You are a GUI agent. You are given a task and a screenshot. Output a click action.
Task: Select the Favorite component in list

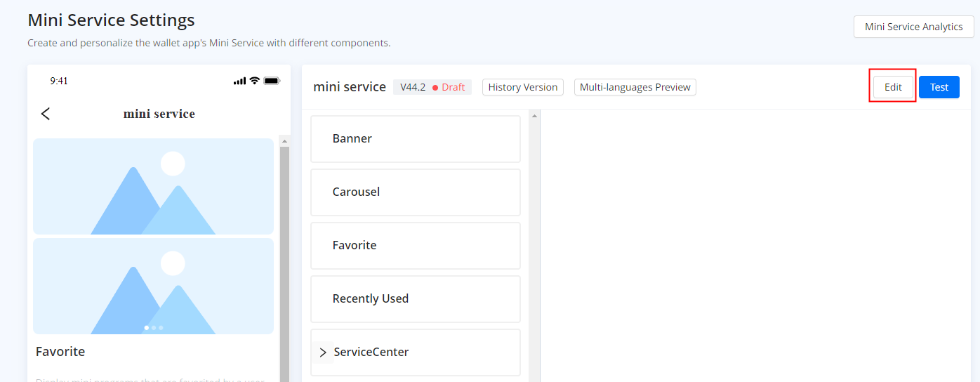(415, 246)
